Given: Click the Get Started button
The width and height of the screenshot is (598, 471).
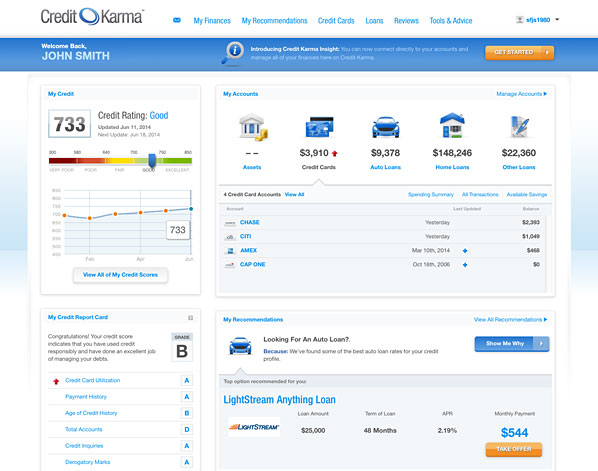Looking at the screenshot, I should pos(519,53).
